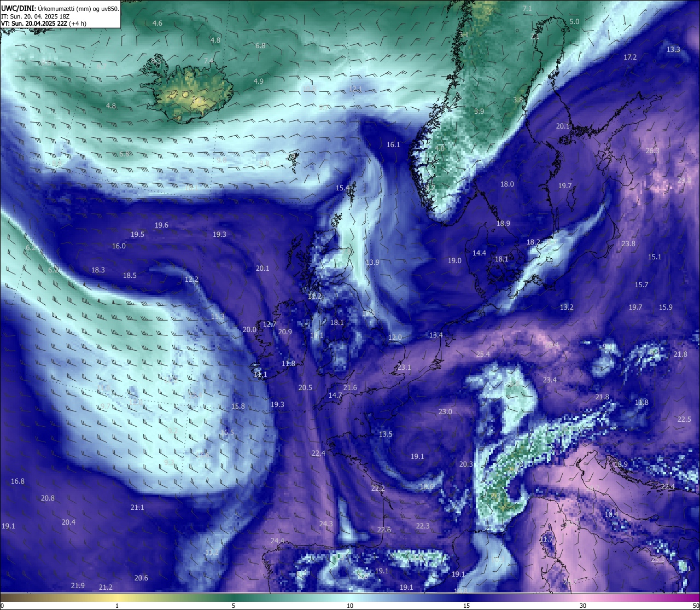Click the map value '5.0' near northern Scandinavia
This screenshot has width=700, height=610.
coord(574,21)
